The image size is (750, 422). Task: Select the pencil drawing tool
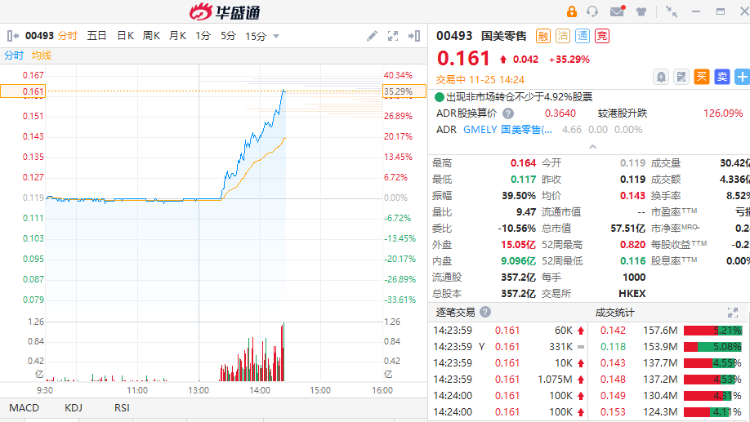372,36
